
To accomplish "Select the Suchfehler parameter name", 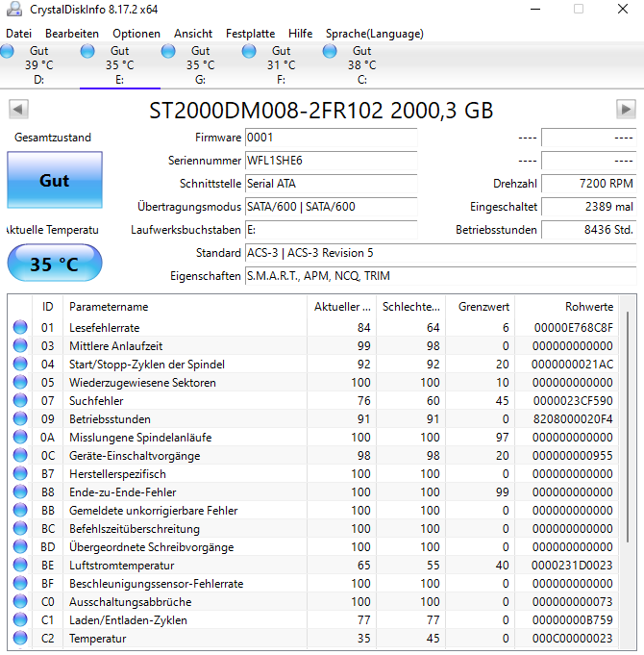I will (96, 401).
